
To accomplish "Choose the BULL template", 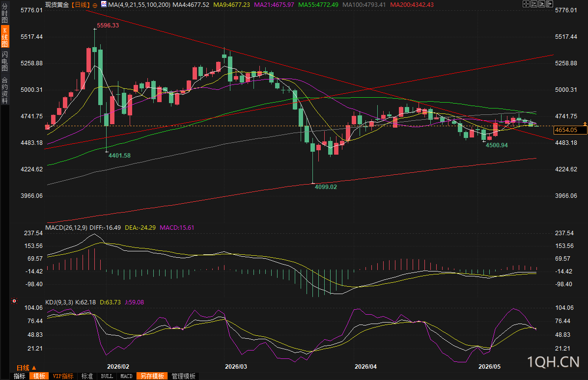I will click(x=107, y=376).
